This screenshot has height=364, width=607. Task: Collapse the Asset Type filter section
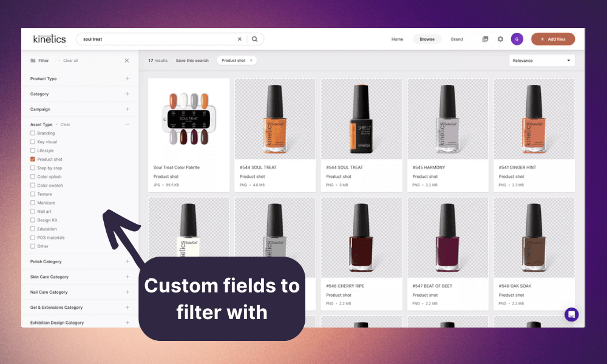(x=127, y=124)
